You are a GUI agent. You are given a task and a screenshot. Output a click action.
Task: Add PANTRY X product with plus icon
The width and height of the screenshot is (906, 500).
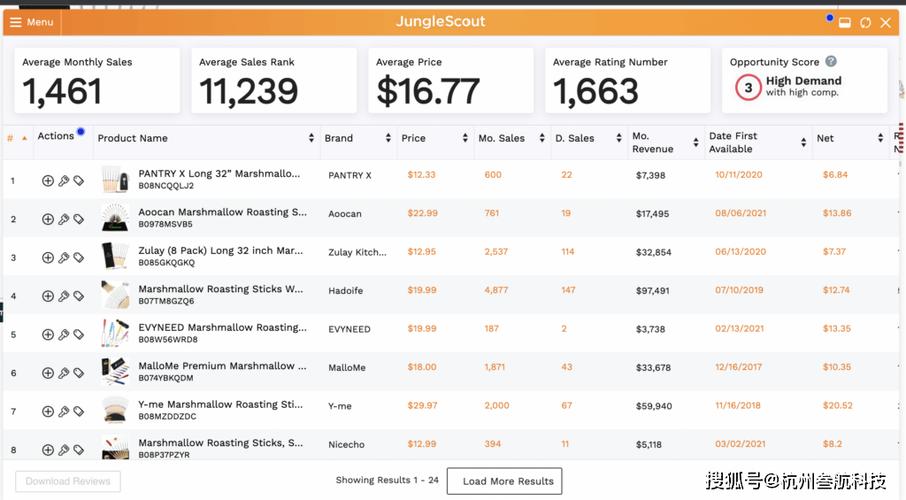48,181
